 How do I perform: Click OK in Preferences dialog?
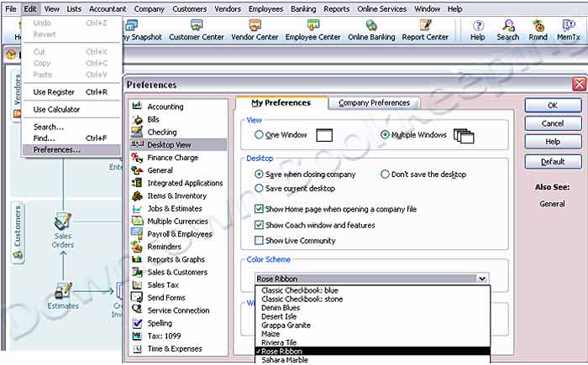click(553, 105)
